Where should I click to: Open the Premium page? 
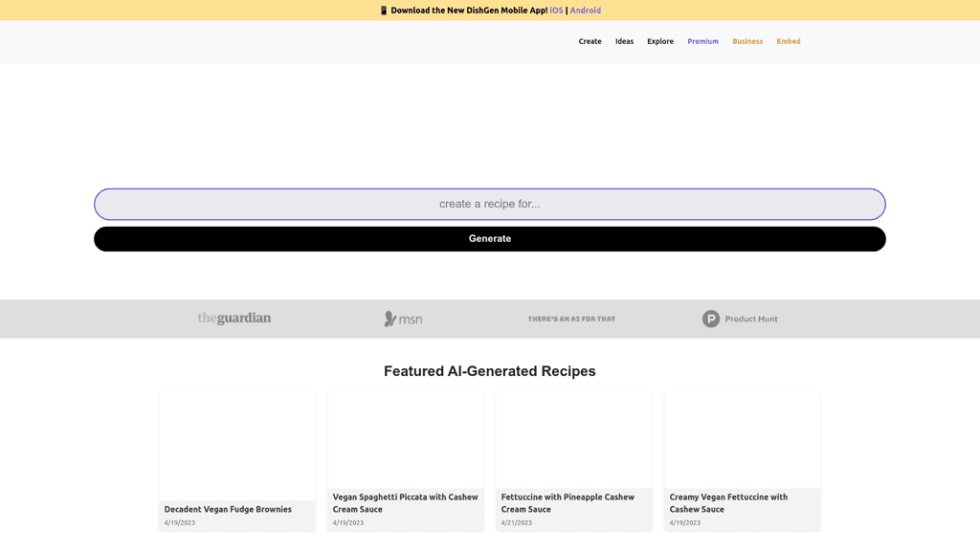702,41
